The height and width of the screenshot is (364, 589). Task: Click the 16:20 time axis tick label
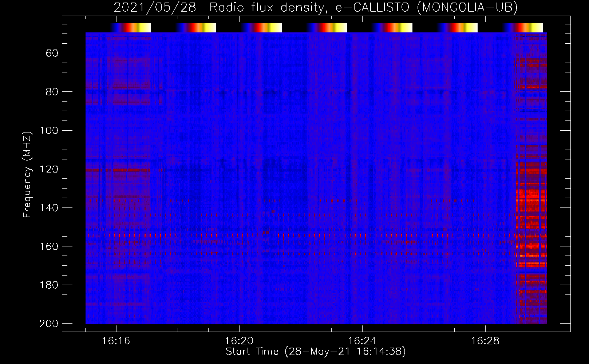tap(239, 341)
